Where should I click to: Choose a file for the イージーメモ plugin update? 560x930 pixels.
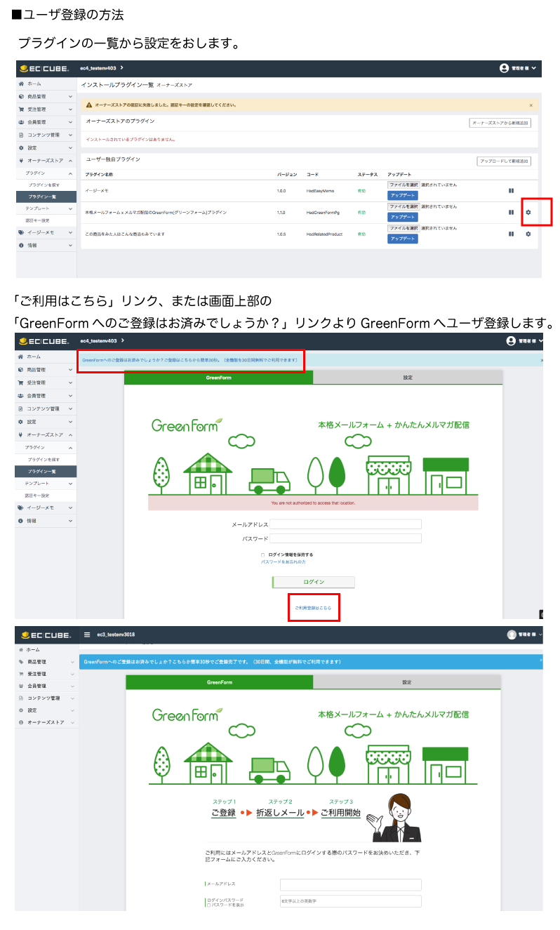404,184
